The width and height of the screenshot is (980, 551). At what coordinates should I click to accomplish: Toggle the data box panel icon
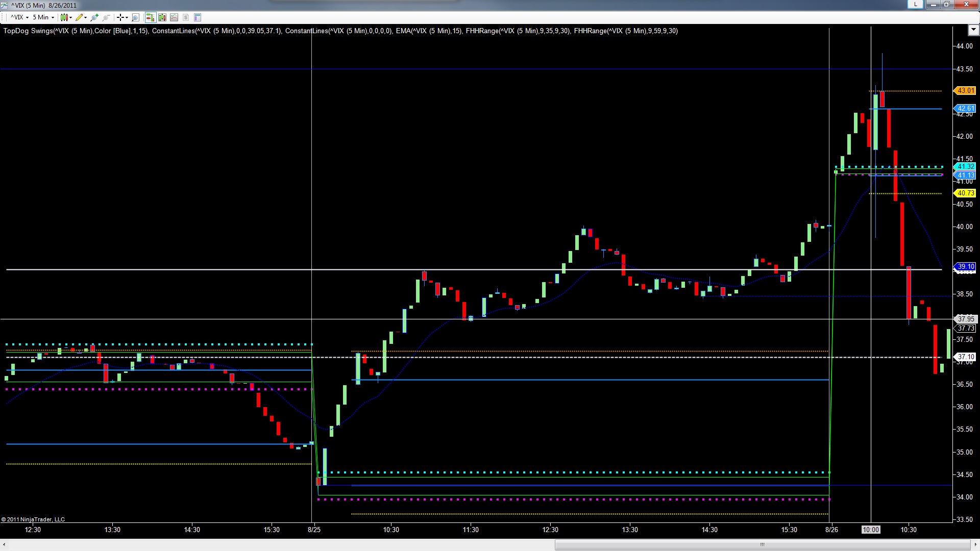pyautogui.click(x=198, y=17)
